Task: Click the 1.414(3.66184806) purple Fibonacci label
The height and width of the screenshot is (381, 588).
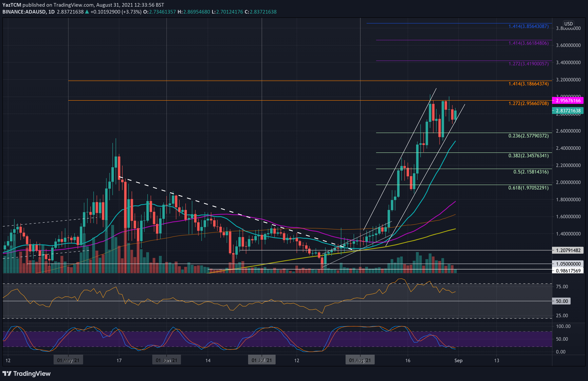Action: (x=529, y=43)
